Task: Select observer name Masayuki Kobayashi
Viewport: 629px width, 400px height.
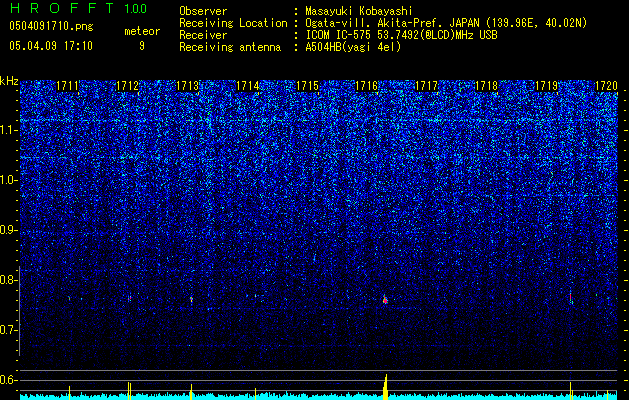Action: tap(358, 11)
